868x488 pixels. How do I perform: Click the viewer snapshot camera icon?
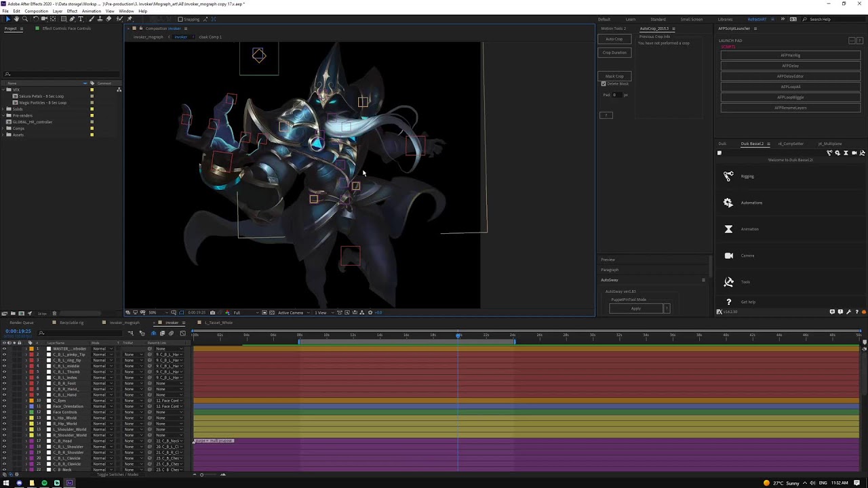[x=212, y=312]
